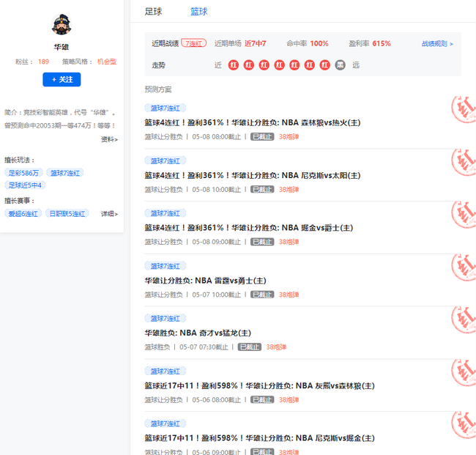Click the 预测方案 section heading
Screen dimensions: 476x455
tap(158, 89)
